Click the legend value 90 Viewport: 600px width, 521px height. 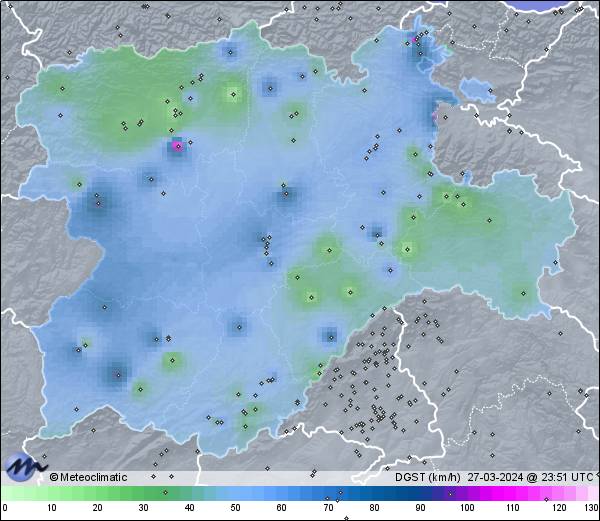(x=420, y=508)
